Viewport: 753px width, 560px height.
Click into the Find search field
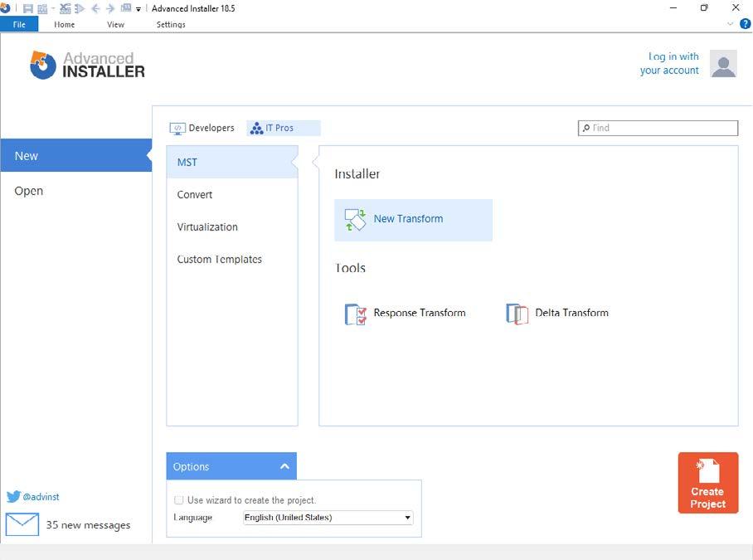pos(658,129)
